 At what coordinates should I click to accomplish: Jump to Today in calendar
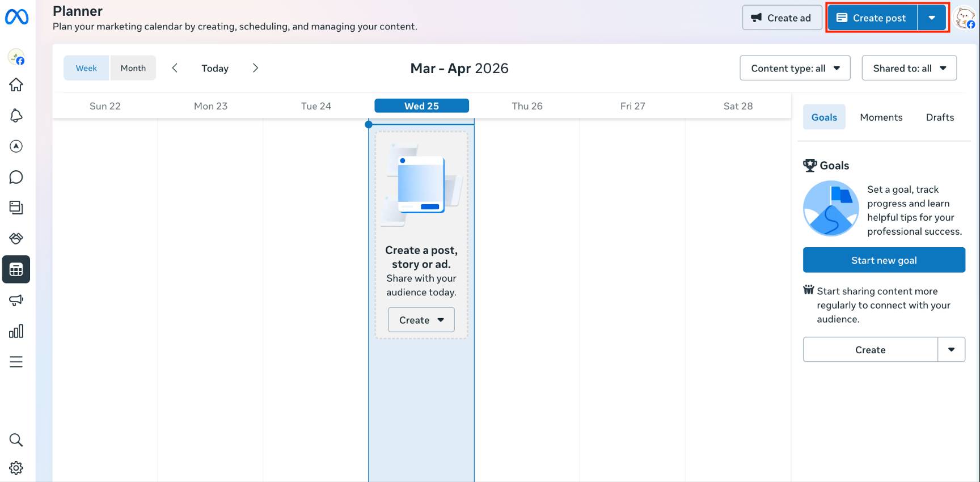click(215, 68)
